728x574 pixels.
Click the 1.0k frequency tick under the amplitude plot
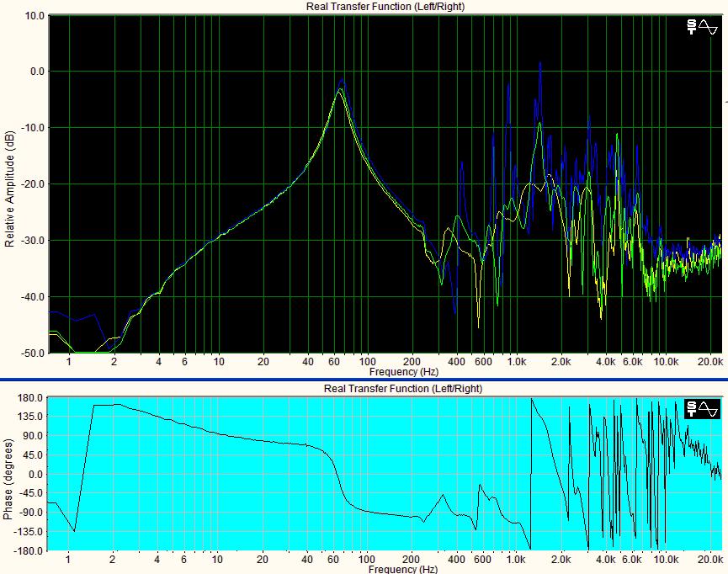coord(516,362)
